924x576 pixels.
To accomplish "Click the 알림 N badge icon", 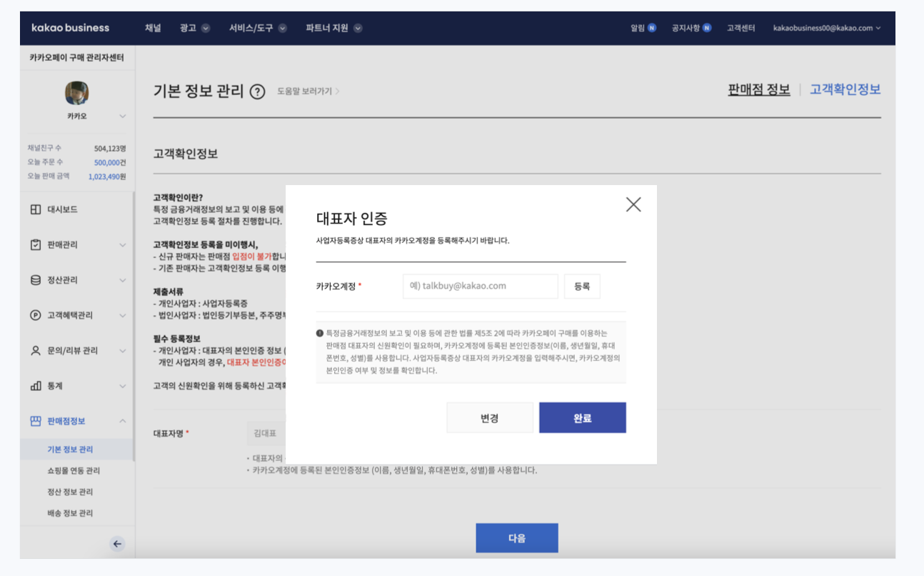I will pos(652,28).
